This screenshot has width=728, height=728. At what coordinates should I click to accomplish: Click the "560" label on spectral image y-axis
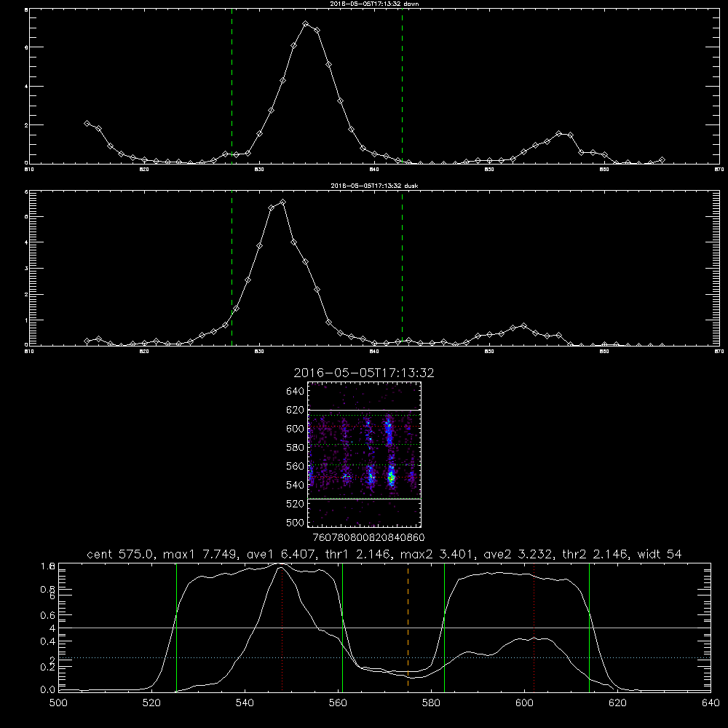pyautogui.click(x=296, y=466)
